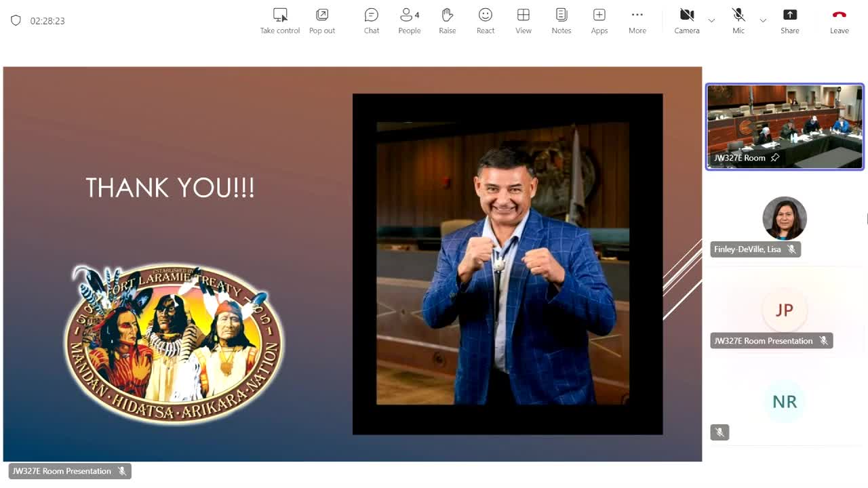Open the Share content tray

(789, 20)
